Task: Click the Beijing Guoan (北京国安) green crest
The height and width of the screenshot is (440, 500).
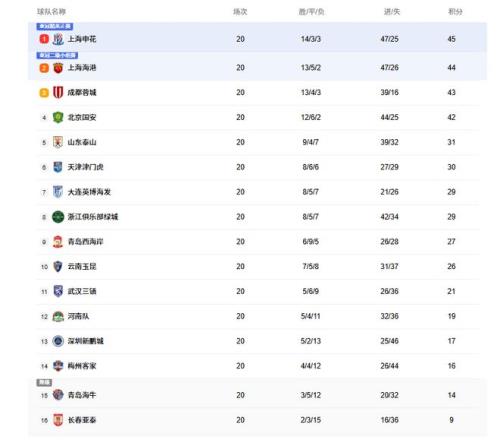Action: (58, 117)
